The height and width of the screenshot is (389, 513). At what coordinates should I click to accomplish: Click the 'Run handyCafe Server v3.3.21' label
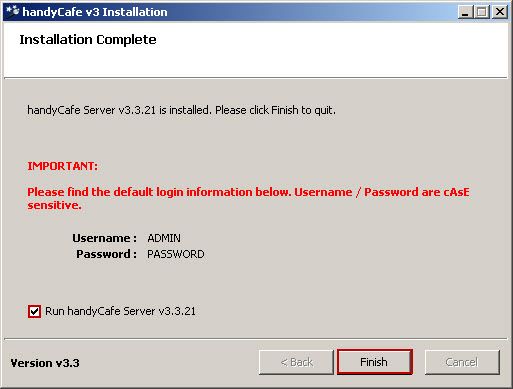(x=120, y=311)
